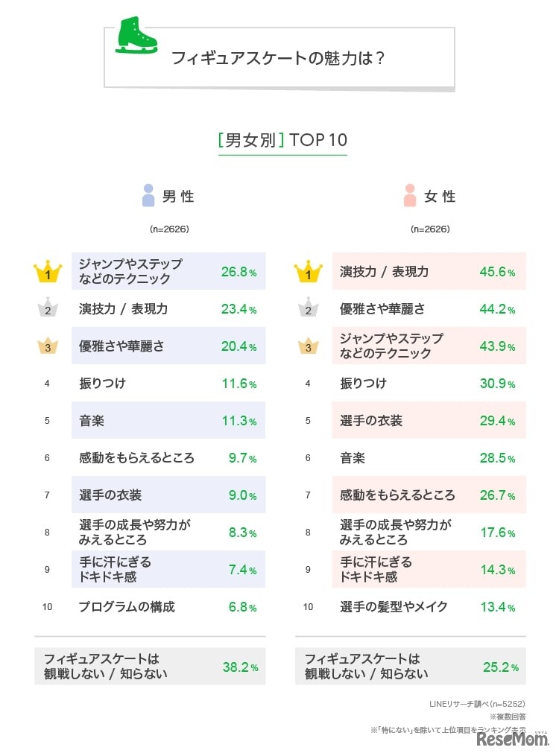The width and height of the screenshot is (559, 756).
Task: Click the men's プログラムの構成 row
Action: point(168,607)
